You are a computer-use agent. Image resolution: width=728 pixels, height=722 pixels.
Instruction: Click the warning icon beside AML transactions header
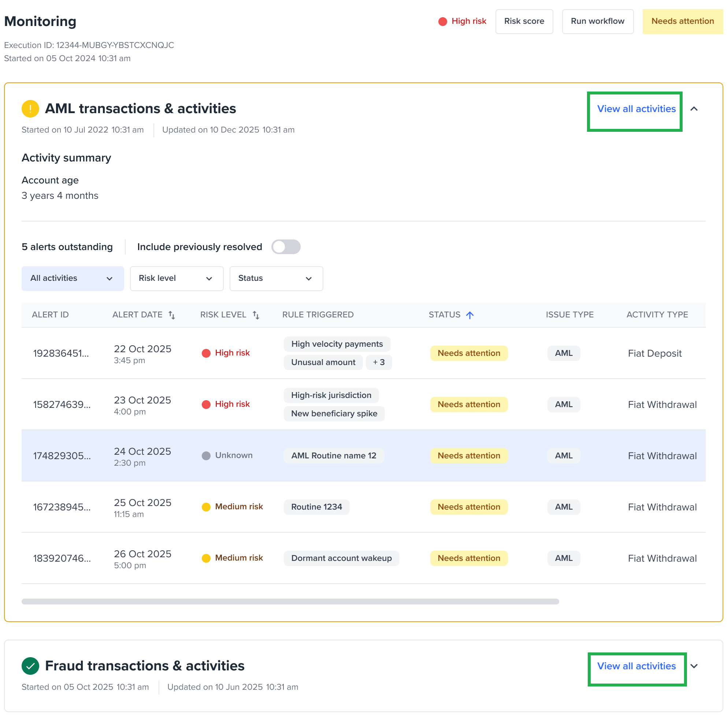pyautogui.click(x=30, y=108)
